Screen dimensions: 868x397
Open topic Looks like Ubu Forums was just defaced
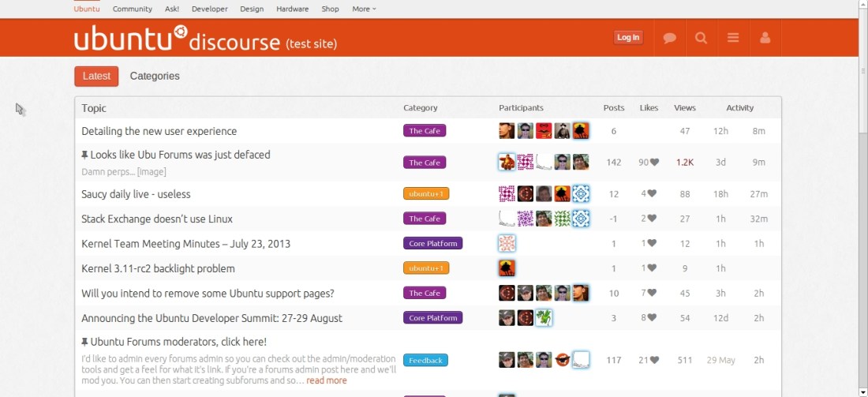[181, 155]
